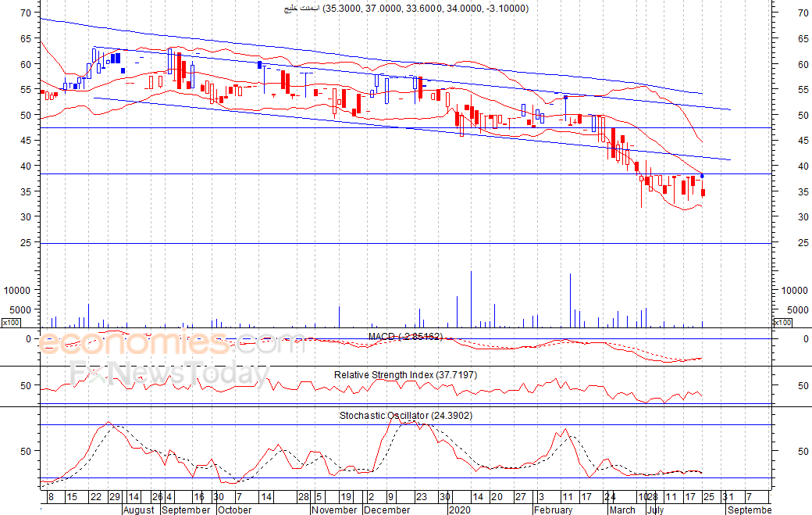Viewport: 812px width, 515px height.
Task: Click 65 on the left price axis
Action: pyautogui.click(x=26, y=38)
